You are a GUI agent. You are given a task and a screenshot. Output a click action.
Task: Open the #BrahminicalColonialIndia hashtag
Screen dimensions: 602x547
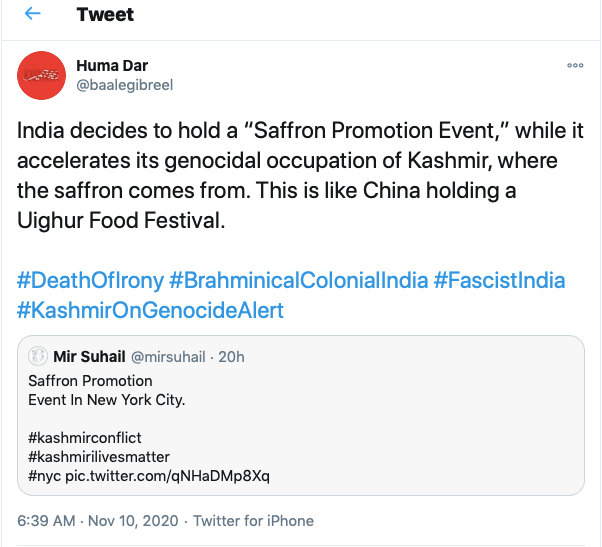point(296,281)
